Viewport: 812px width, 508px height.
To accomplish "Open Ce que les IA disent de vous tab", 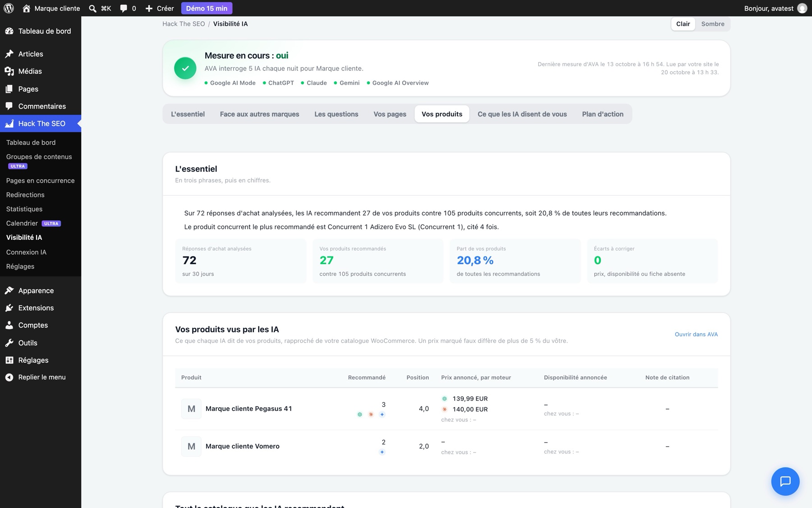I will tap(522, 114).
